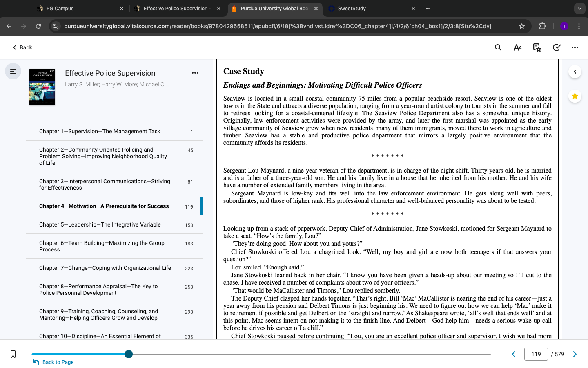Viewport: 588px width, 368px height.
Task: Close the SweetStudy tab
Action: click(x=413, y=8)
